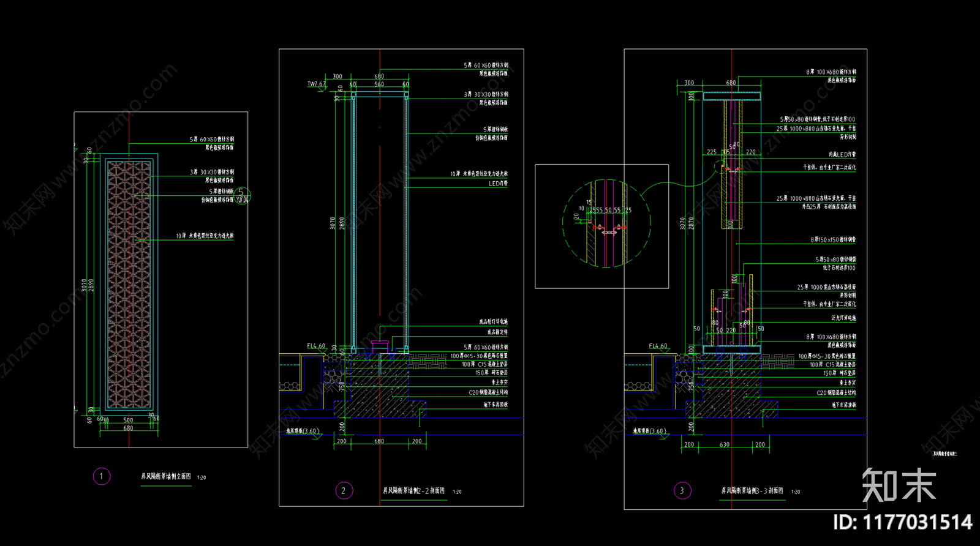980x546 pixels.
Task: Select the '150厚 碎石垫层' note in section 2
Action: (491, 373)
